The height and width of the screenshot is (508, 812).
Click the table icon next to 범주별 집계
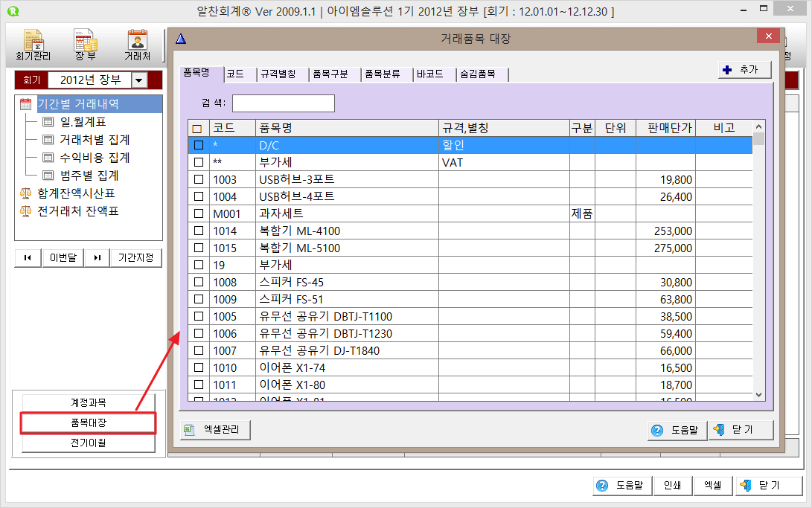tap(48, 176)
